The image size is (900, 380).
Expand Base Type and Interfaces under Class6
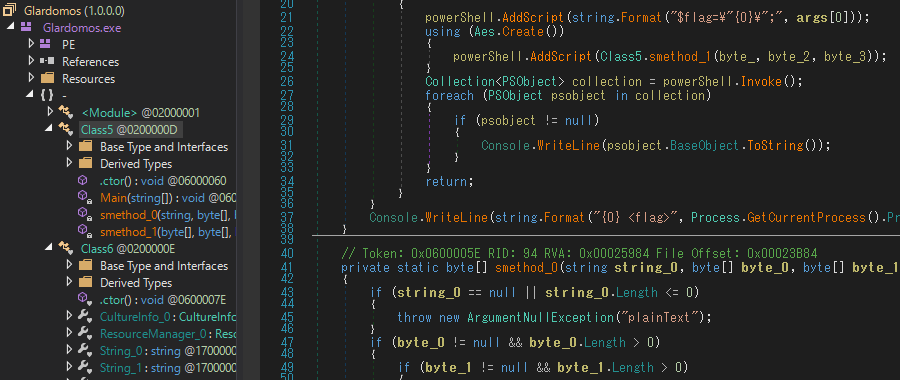coord(69,265)
